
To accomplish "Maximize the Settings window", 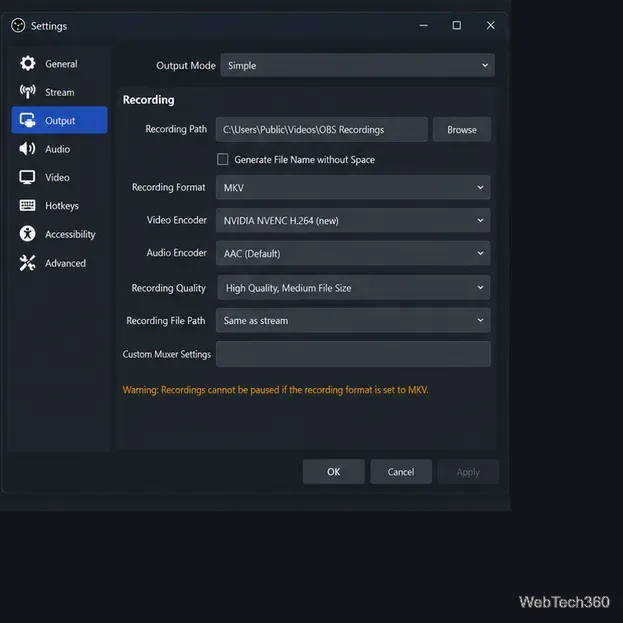I will pyautogui.click(x=457, y=25).
